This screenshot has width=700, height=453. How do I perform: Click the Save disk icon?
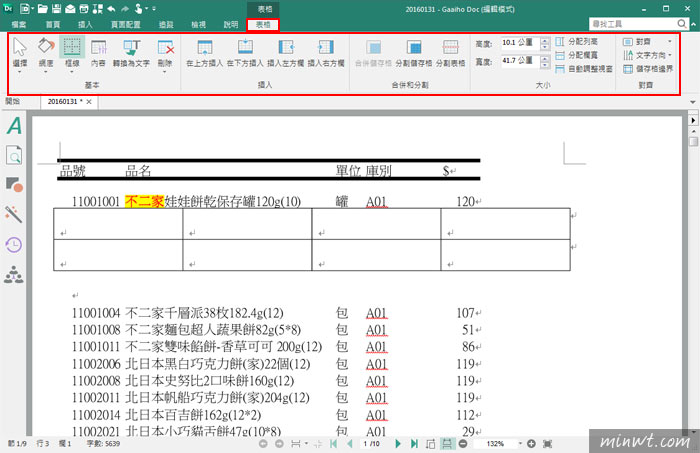[x=56, y=8]
